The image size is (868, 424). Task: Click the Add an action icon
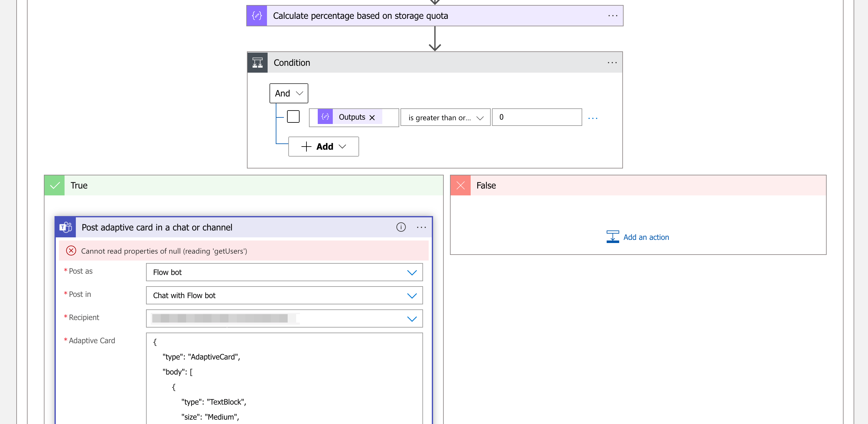pyautogui.click(x=613, y=236)
